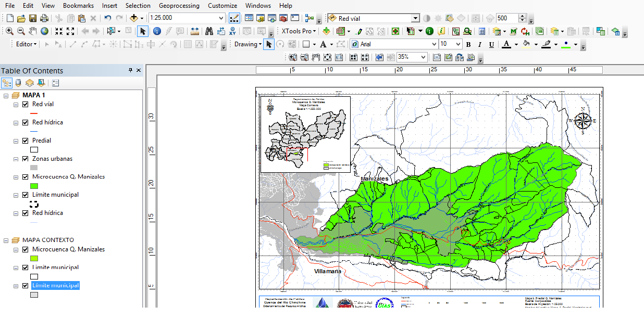Click the Find (binoculars) tool

click(209, 31)
